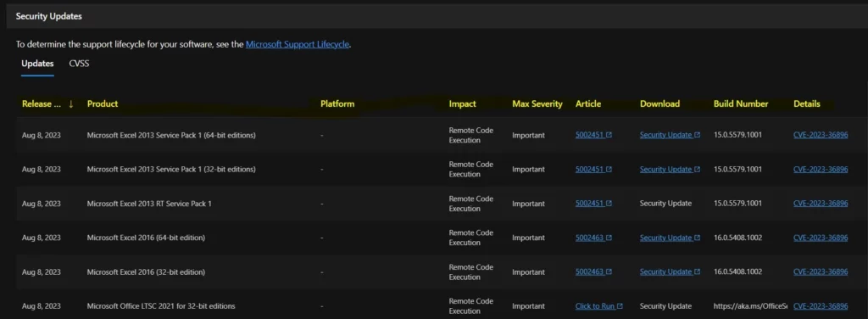
Task: Select "Microsoft Excel 2013 RT Service Pack 1"
Action: click(x=149, y=204)
